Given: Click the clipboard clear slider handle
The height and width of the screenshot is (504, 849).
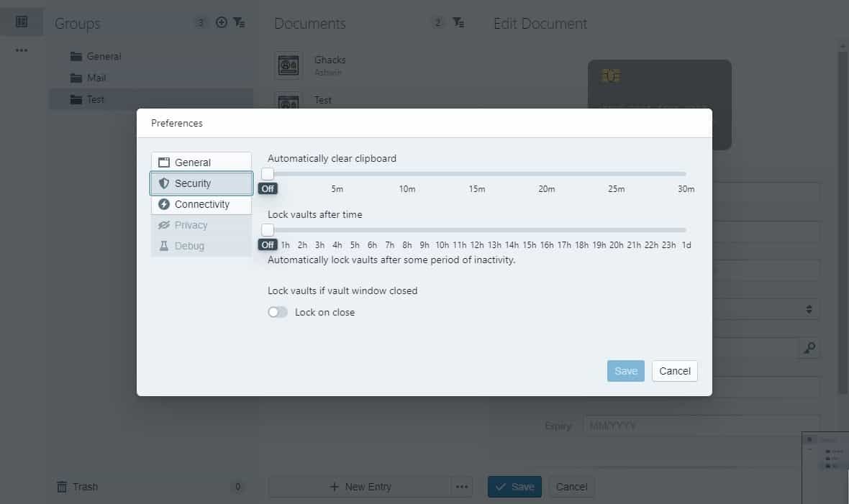Looking at the screenshot, I should [x=268, y=174].
